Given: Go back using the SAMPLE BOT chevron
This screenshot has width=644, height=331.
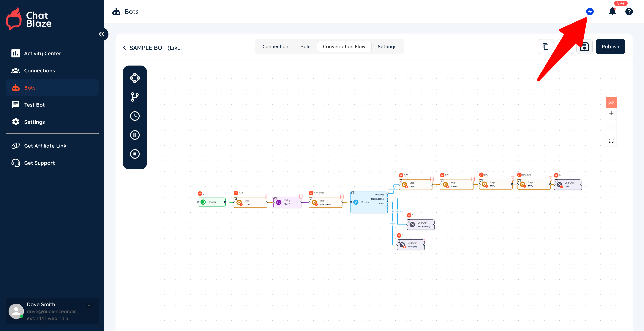Looking at the screenshot, I should [x=124, y=48].
